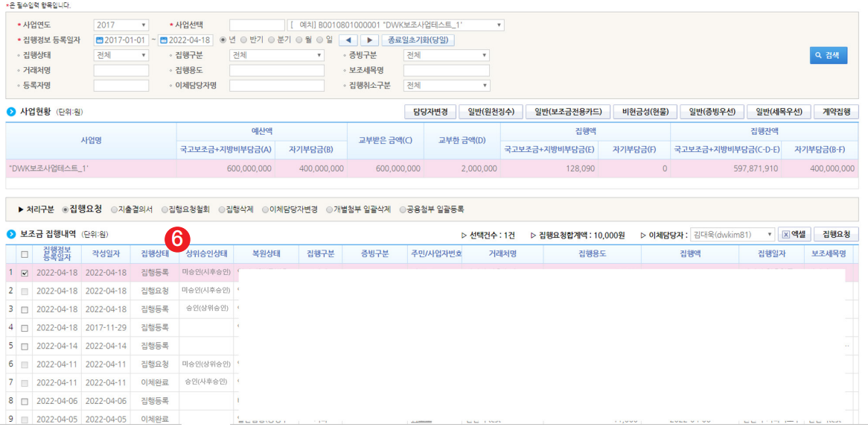This screenshot has width=868, height=430.
Task: Check the row 4 checkbox
Action: click(x=24, y=328)
